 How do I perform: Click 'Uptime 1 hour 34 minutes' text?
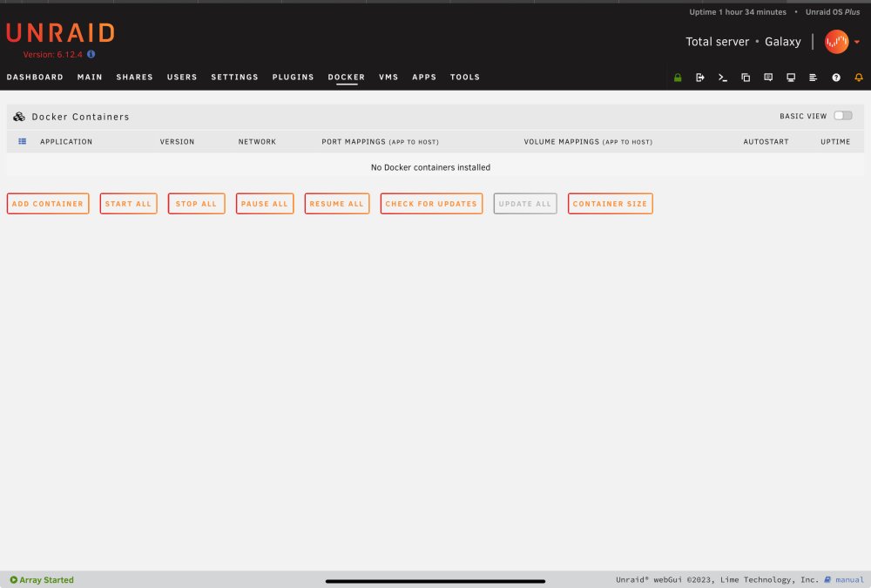[x=738, y=11]
